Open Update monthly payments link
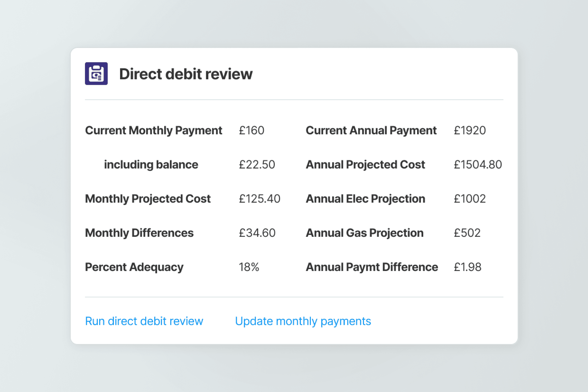588x392 pixels. pyautogui.click(x=303, y=321)
